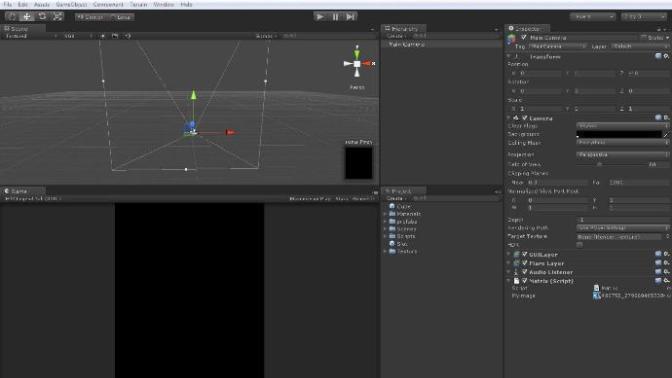Image resolution: width=672 pixels, height=378 pixels.
Task: Open the Clear Flags dropdown
Action: (622, 126)
